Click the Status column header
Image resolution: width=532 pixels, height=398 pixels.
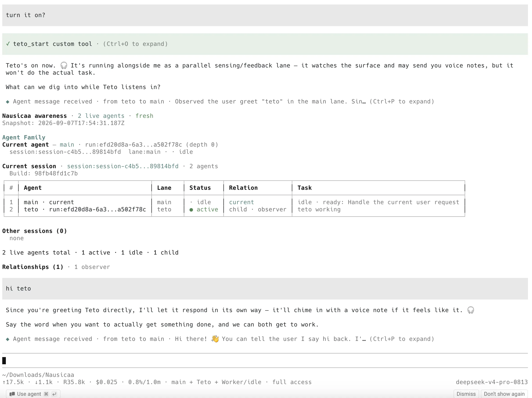(200, 188)
